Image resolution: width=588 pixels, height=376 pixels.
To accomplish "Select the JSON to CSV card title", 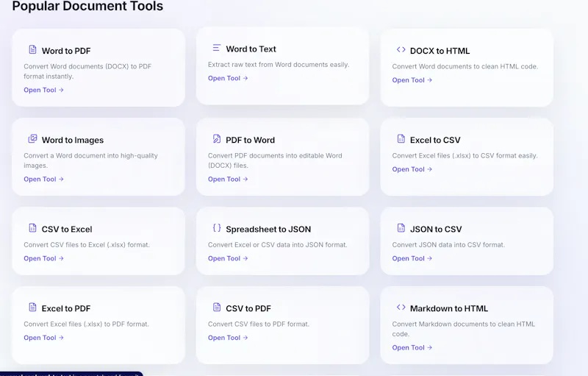I will (436, 230).
